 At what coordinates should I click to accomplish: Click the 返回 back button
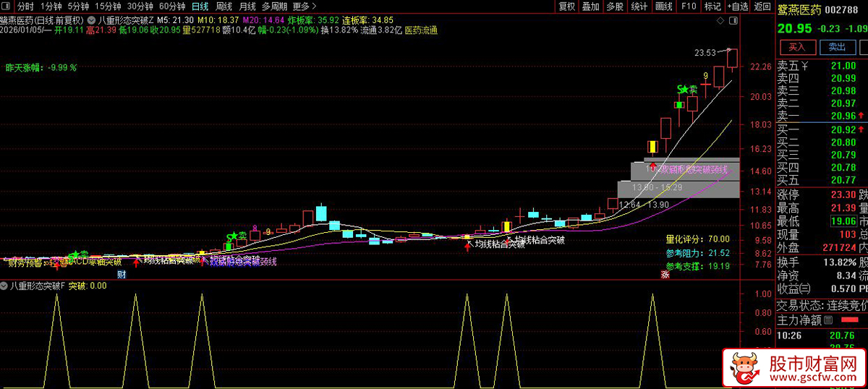tap(762, 7)
